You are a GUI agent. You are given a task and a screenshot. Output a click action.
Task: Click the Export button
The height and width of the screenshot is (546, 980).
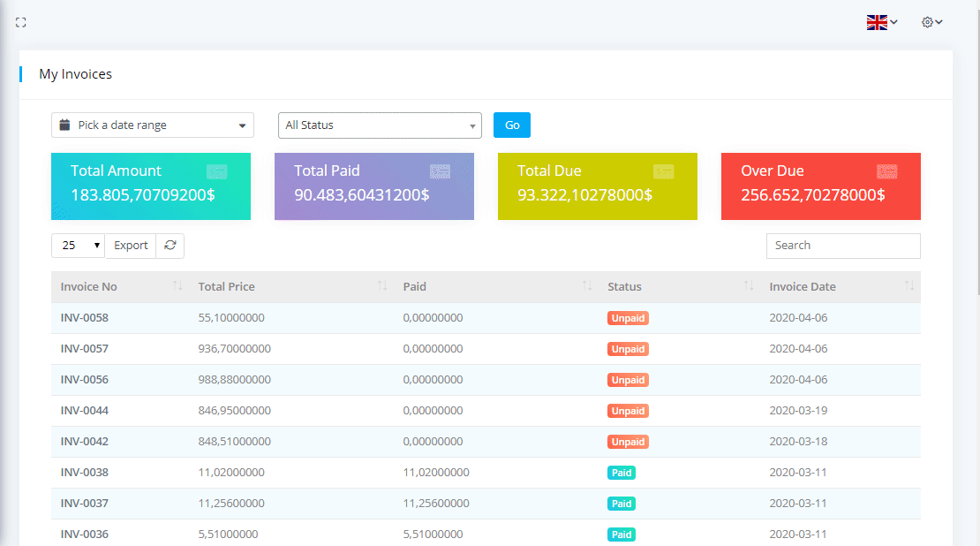(x=131, y=246)
